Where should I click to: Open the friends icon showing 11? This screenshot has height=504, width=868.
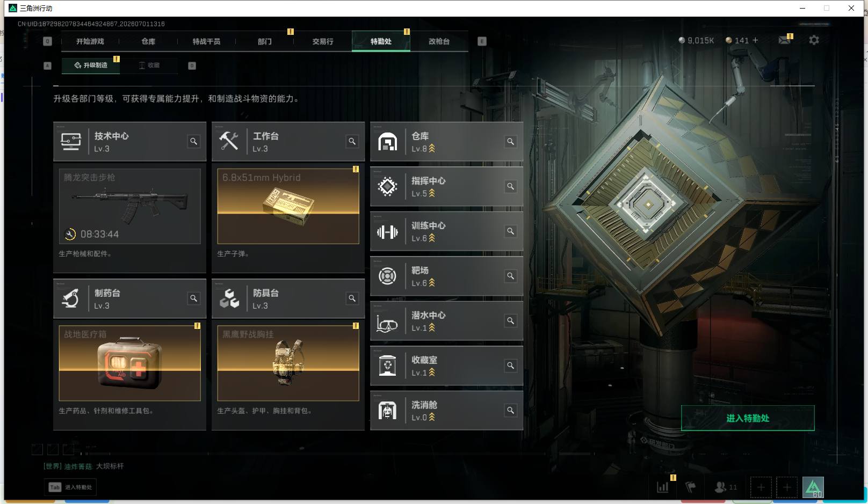pos(726,487)
